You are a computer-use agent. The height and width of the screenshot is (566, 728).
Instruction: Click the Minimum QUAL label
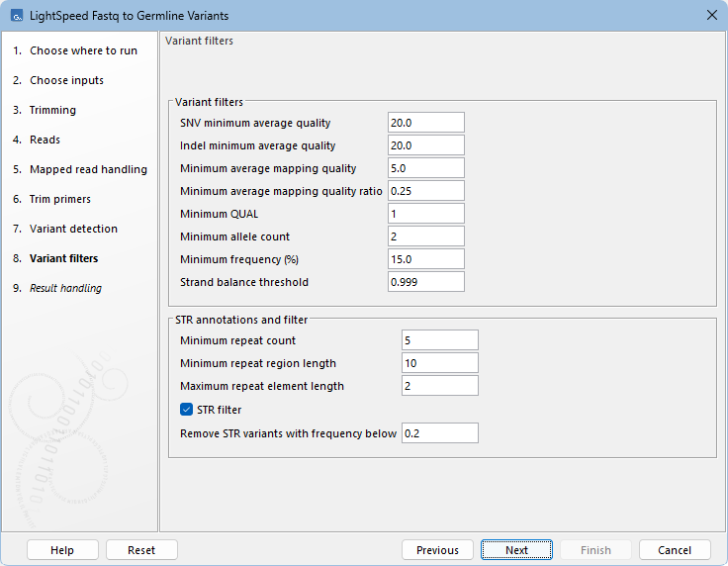pos(220,214)
